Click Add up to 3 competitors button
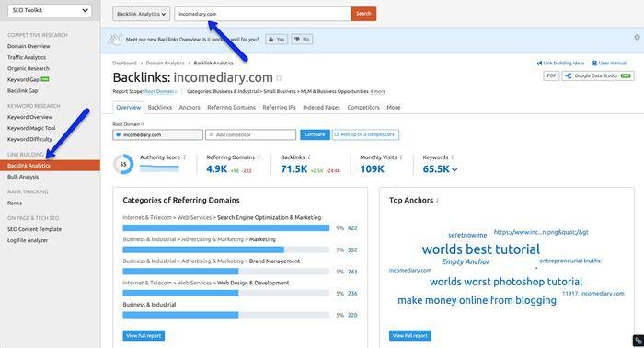Viewport: 644px width, 348px height. [365, 134]
